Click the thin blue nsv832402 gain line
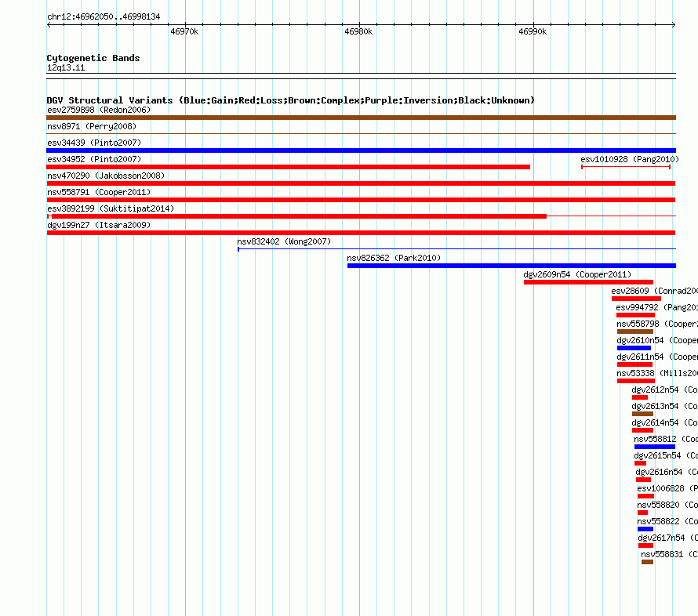The width and height of the screenshot is (698, 616). 456,249
